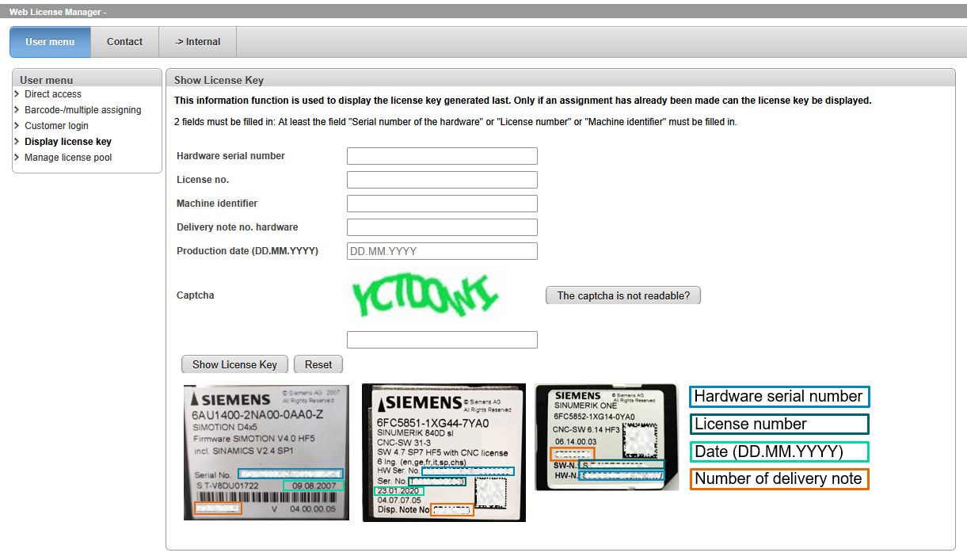Screen dimensions: 967x560
Task: Select Display license key menu entry
Action: [68, 142]
